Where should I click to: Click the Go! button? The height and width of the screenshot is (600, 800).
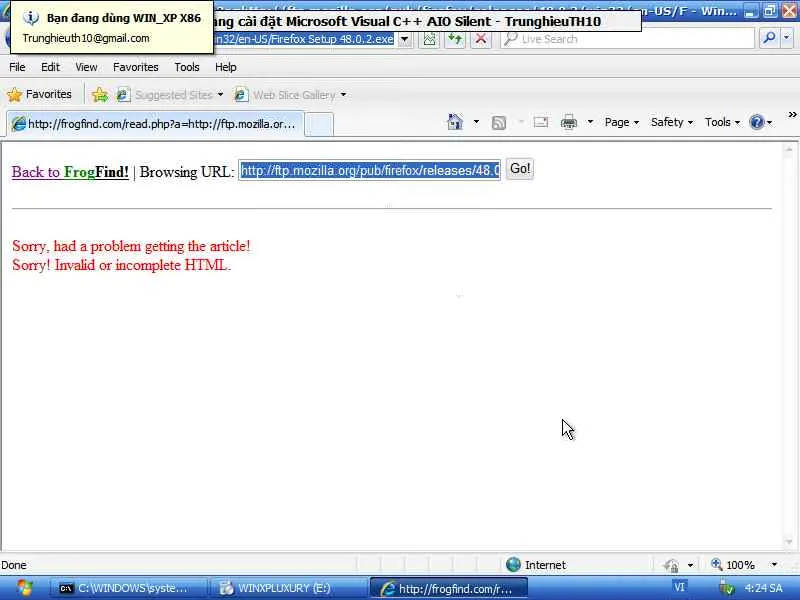[520, 169]
